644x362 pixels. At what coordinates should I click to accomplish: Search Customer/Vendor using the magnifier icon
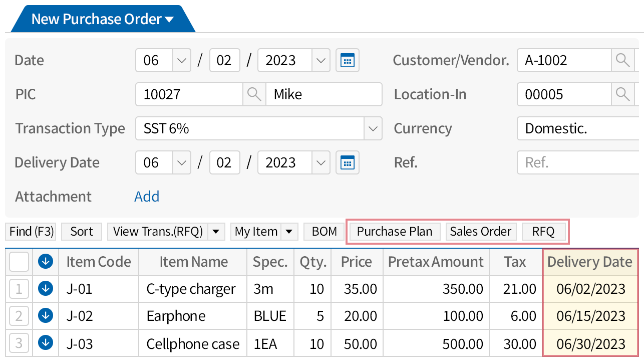[x=622, y=61]
